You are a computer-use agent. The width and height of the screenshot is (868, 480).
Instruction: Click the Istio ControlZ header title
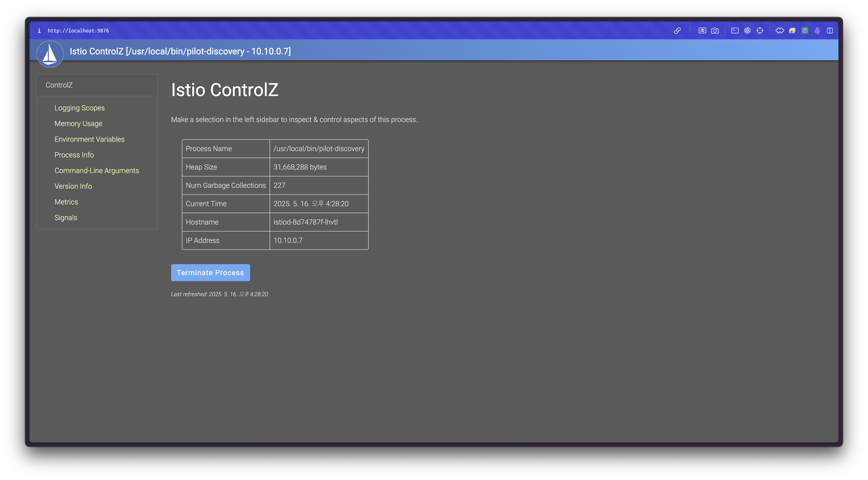coord(180,51)
